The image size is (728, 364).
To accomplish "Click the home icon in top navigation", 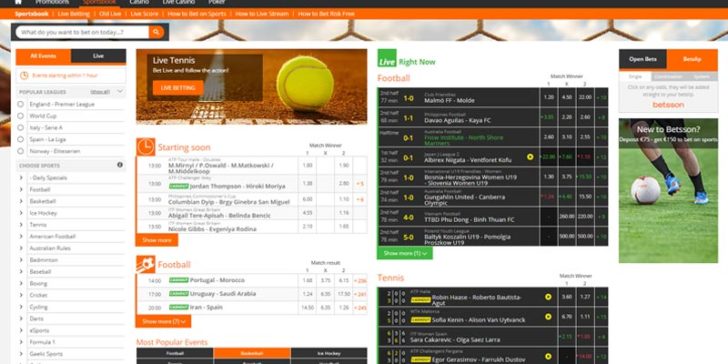I will click(x=18, y=2).
